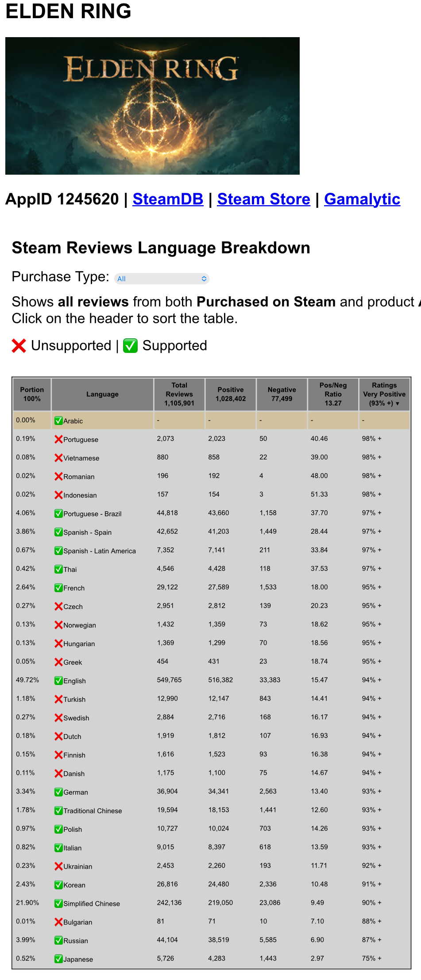The width and height of the screenshot is (421, 980).
Task: Sort by the Language column header
Action: tap(102, 394)
